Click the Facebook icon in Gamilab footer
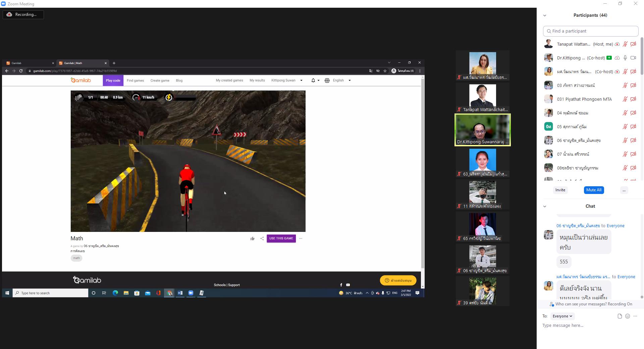The height and width of the screenshot is (349, 644). (x=341, y=285)
